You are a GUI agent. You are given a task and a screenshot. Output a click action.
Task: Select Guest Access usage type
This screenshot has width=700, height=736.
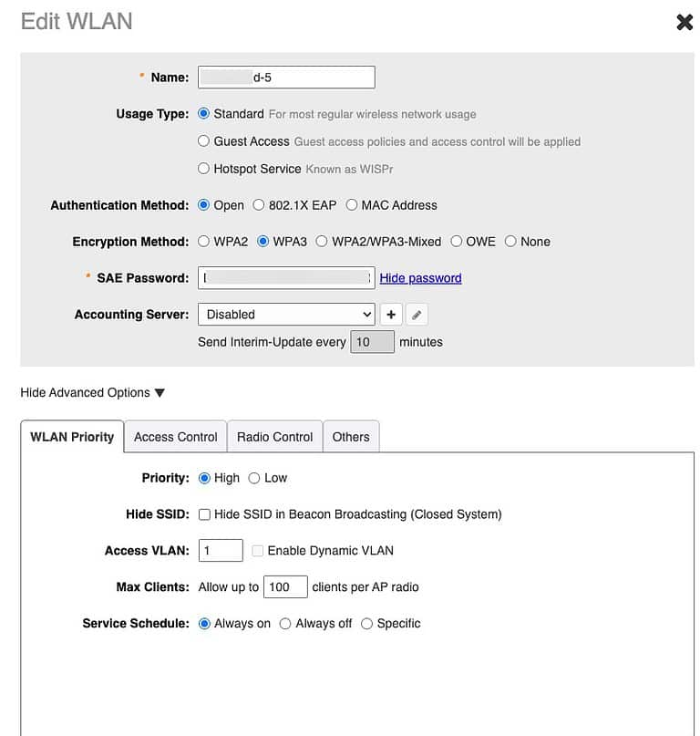(x=203, y=141)
